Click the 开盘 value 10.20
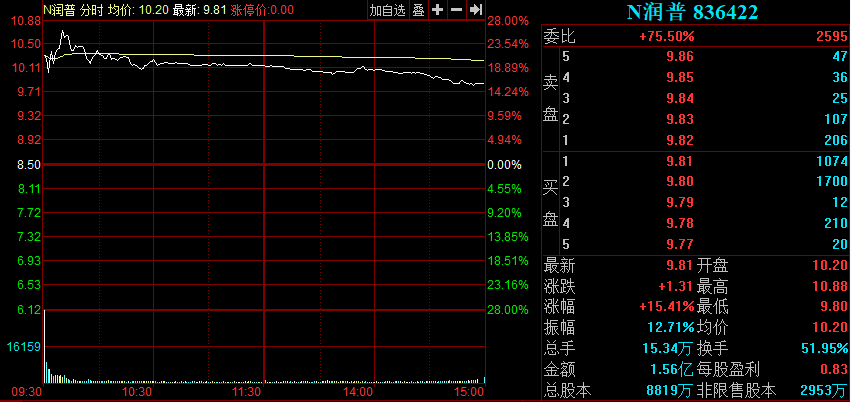This screenshot has width=851, height=402. [832, 266]
